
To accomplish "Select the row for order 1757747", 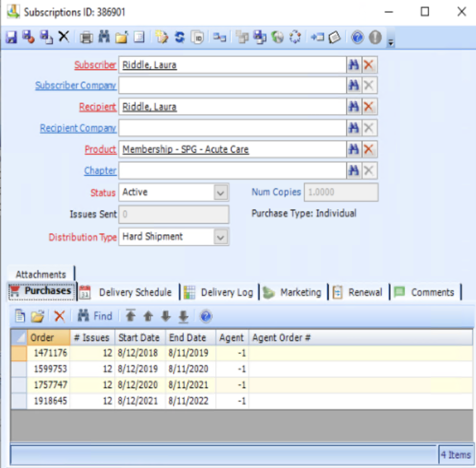I will point(48,385).
